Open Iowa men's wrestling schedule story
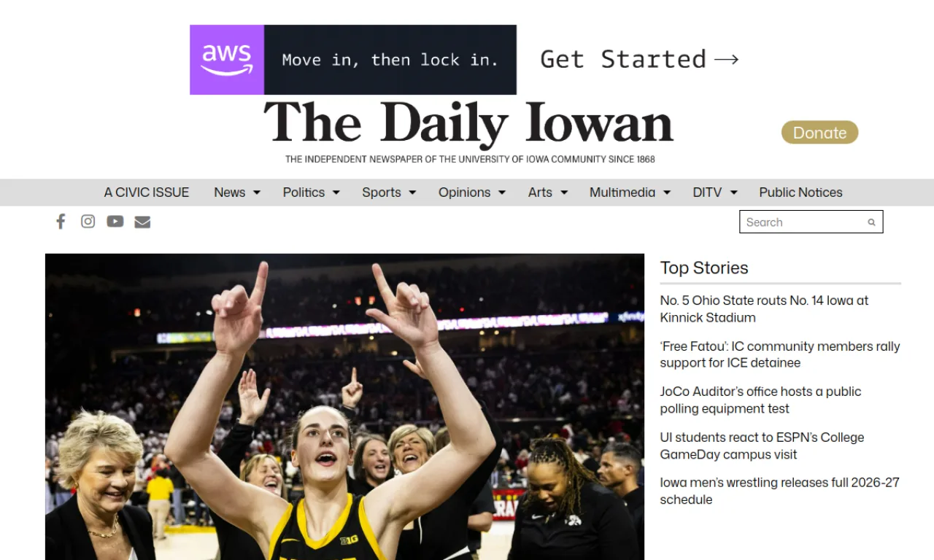Image resolution: width=934 pixels, height=560 pixels. tap(779, 491)
